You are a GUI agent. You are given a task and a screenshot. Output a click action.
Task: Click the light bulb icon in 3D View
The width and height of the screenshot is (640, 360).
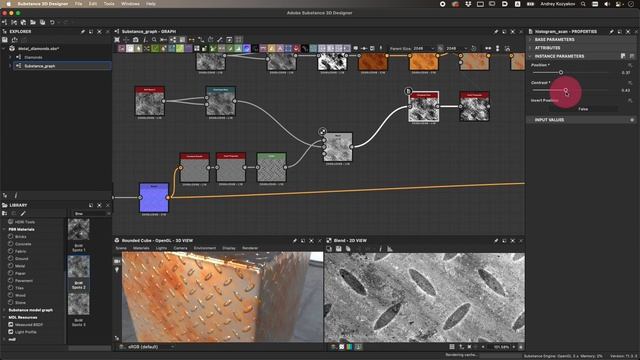(x=117, y=269)
